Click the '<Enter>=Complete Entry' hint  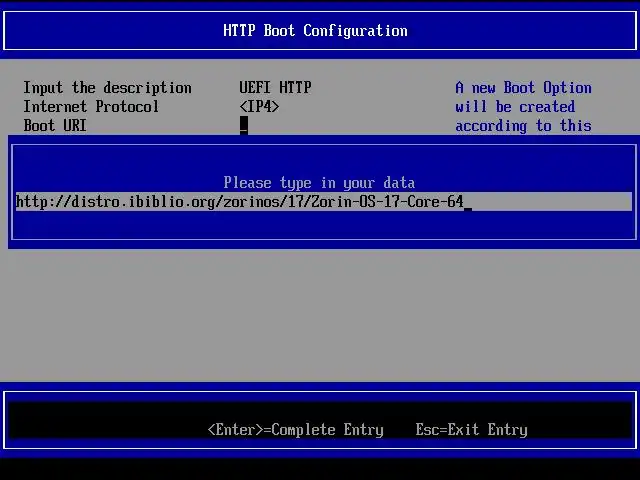point(296,429)
